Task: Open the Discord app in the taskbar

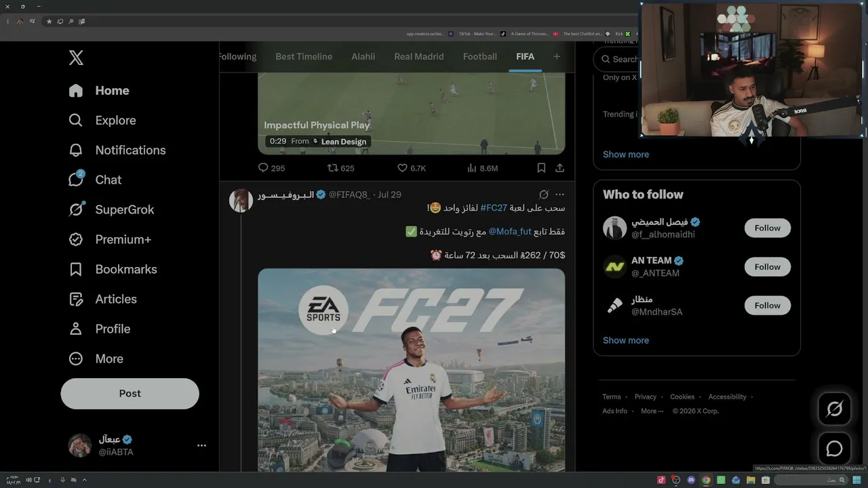Action: click(x=691, y=481)
